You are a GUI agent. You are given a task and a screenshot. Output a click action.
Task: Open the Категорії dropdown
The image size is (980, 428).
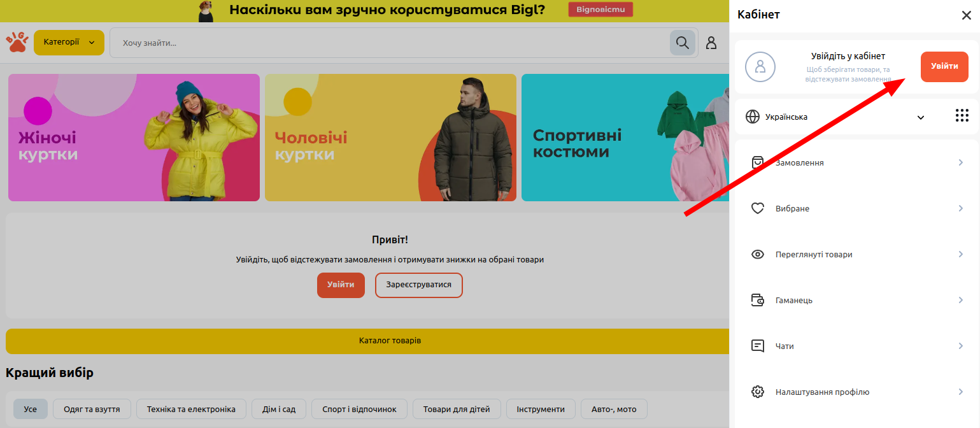click(69, 42)
